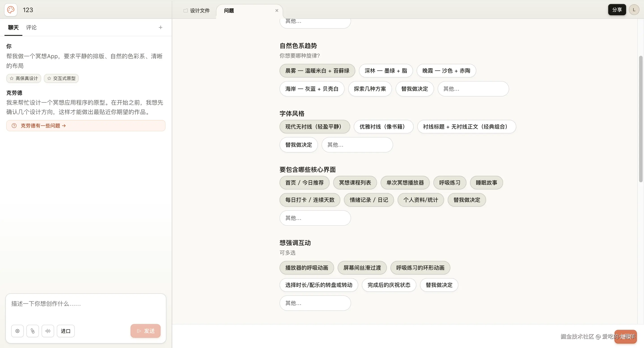Open settings gear in message box
Image resolution: width=644 pixels, height=348 pixels.
point(17,331)
